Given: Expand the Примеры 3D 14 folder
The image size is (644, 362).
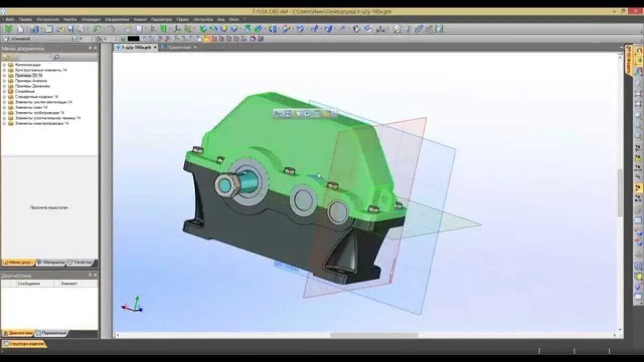Looking at the screenshot, I should (5, 75).
